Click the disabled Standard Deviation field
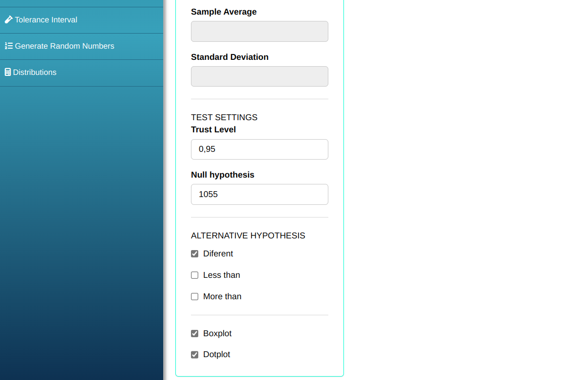 [259, 77]
